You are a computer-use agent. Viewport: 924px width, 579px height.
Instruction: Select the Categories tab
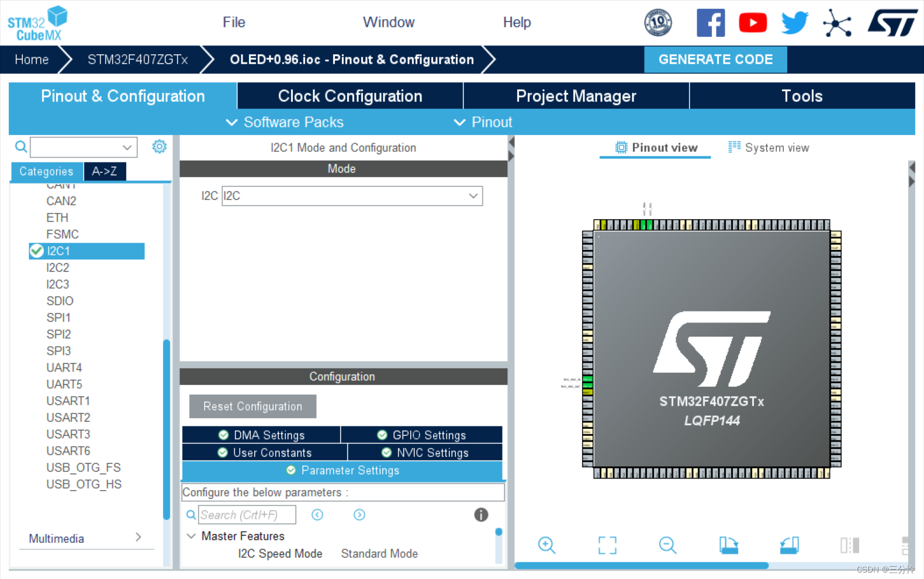coord(47,171)
